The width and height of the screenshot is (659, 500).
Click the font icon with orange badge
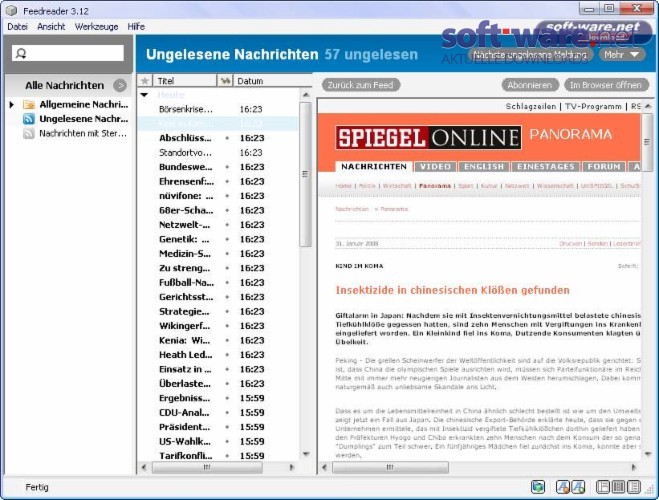tap(563, 487)
